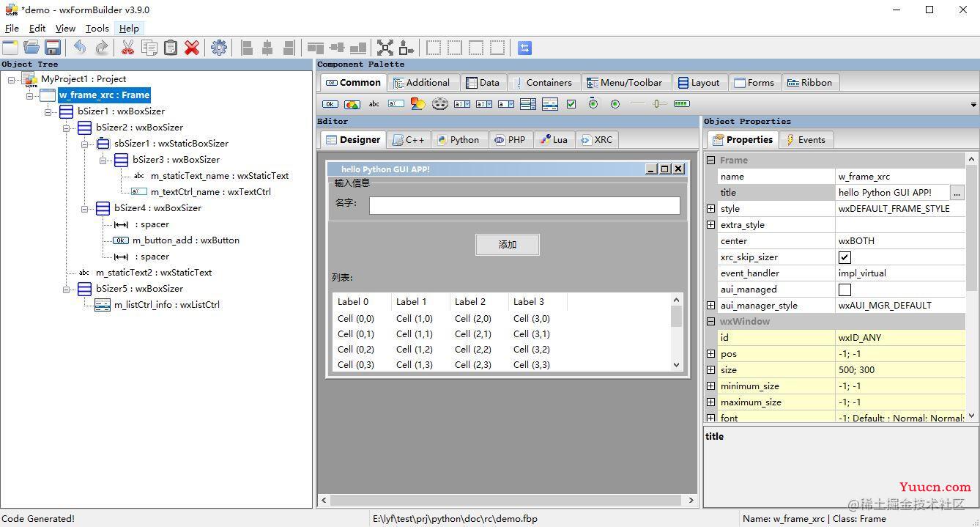Toggle the Expand sizer flag icon
Viewport: 980px width, 527px height.
tap(385, 48)
